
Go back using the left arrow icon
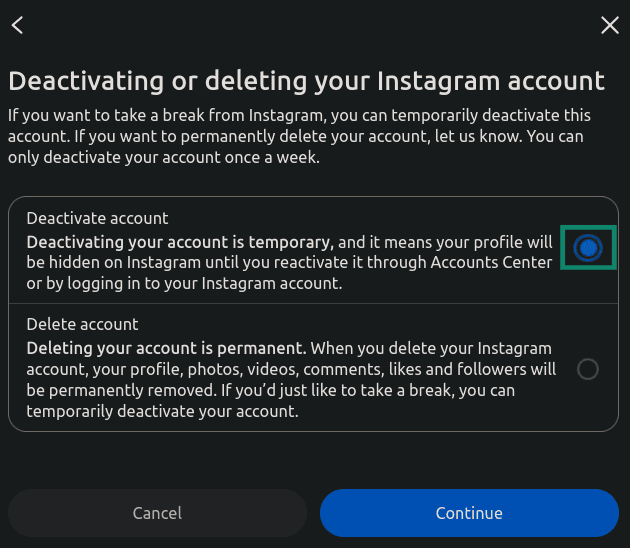pos(17,25)
